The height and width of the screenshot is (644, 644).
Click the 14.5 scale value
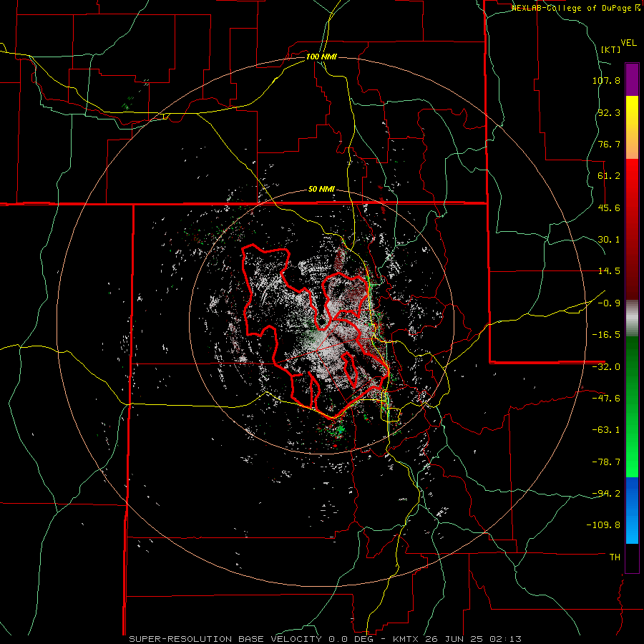[609, 271]
